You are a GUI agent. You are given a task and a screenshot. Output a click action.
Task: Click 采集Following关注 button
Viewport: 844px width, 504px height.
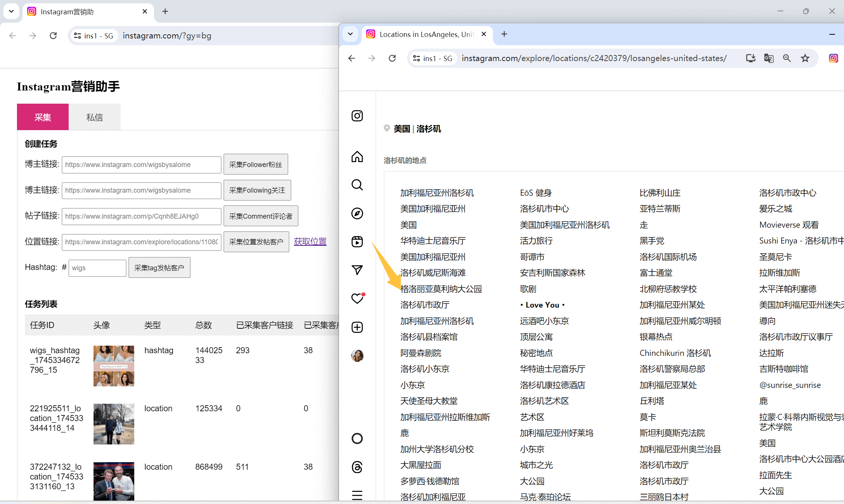[257, 190]
